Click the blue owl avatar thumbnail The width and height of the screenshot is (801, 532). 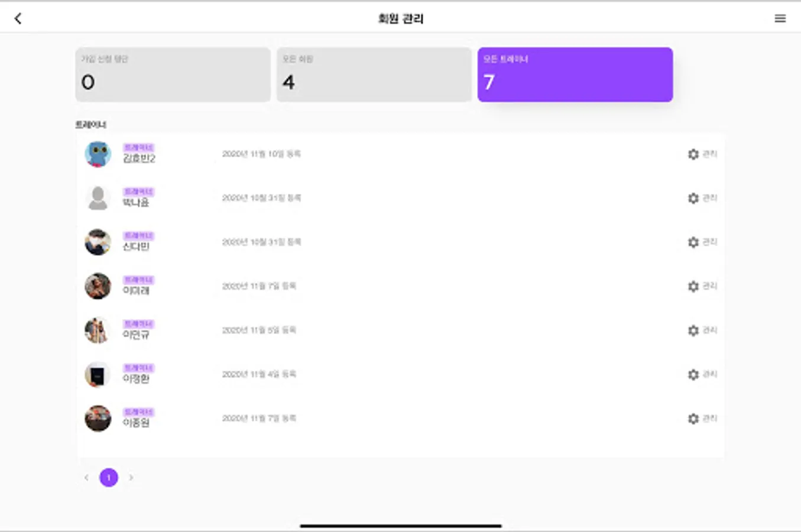click(x=98, y=154)
